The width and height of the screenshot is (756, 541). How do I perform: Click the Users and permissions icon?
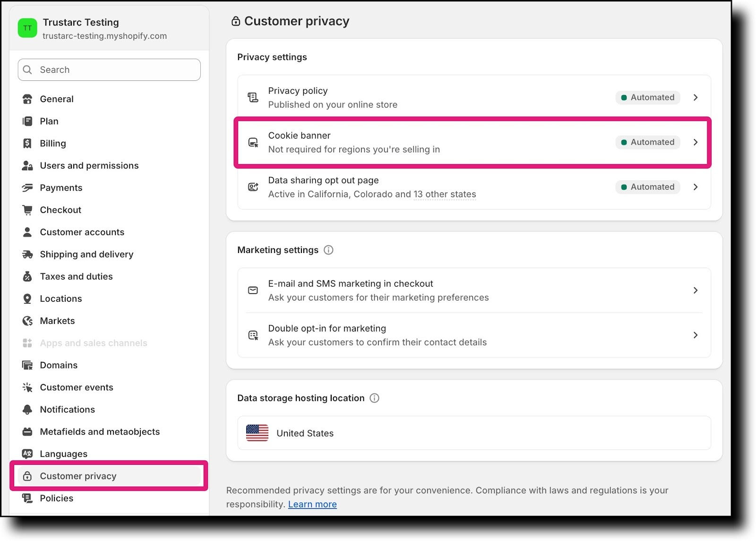pos(27,166)
